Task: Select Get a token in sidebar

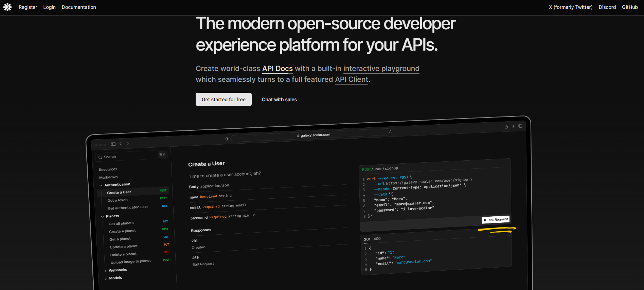Action: 118,200
